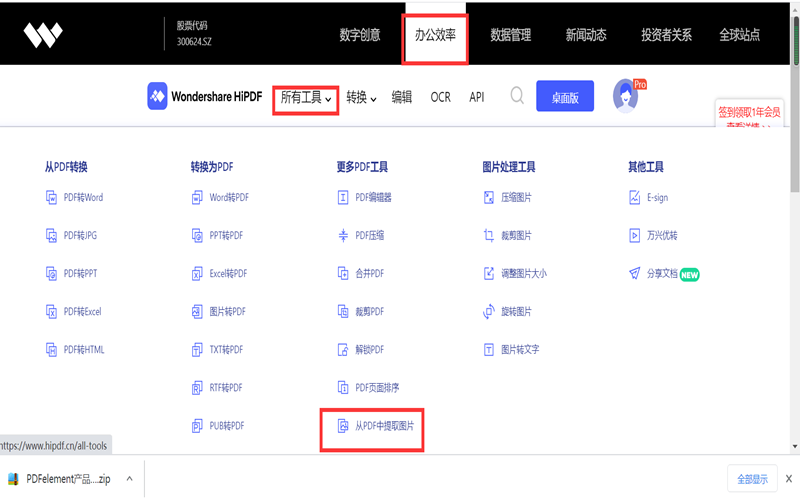The image size is (800, 500).
Task: Click the 压缩图片 image compress icon
Action: 489,198
